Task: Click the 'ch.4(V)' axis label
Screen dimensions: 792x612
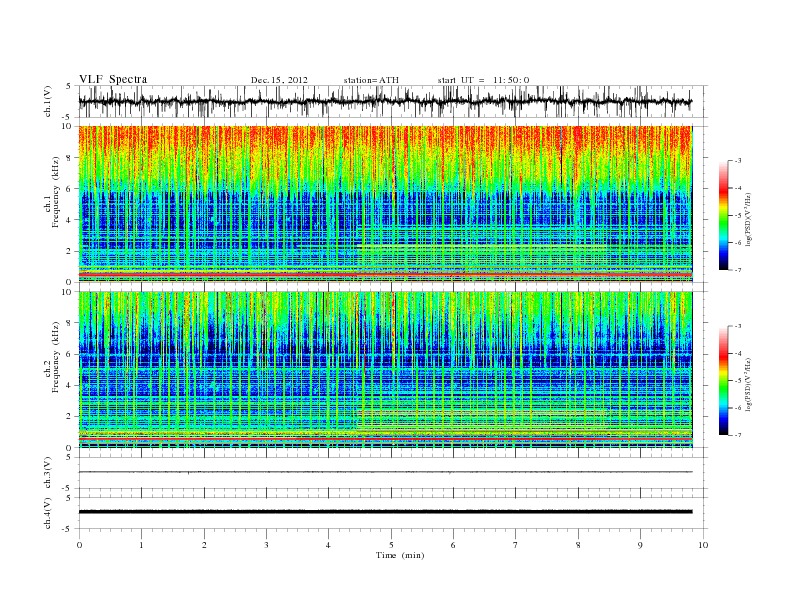Action: pyautogui.click(x=48, y=513)
